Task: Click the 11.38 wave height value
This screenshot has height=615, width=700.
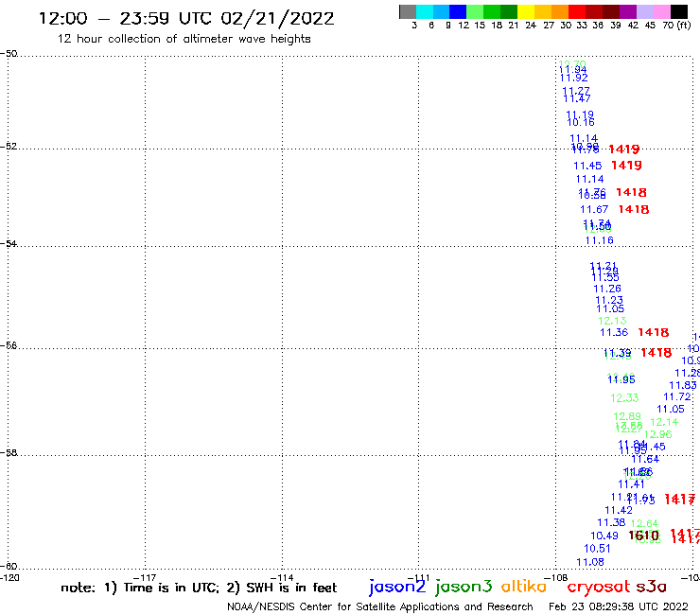Action: point(611,522)
